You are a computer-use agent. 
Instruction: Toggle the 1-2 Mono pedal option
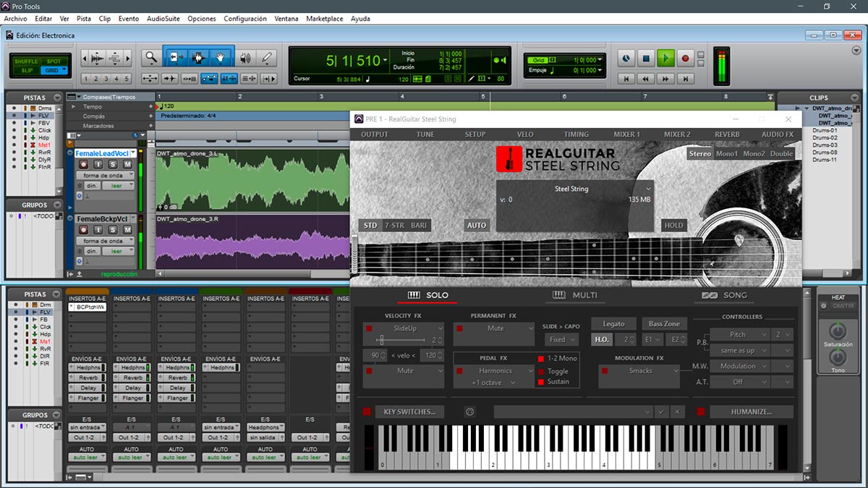click(540, 359)
